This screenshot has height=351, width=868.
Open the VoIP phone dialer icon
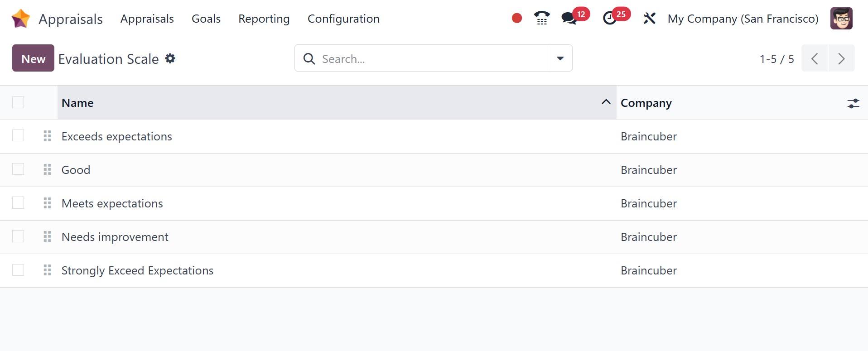[x=542, y=18]
